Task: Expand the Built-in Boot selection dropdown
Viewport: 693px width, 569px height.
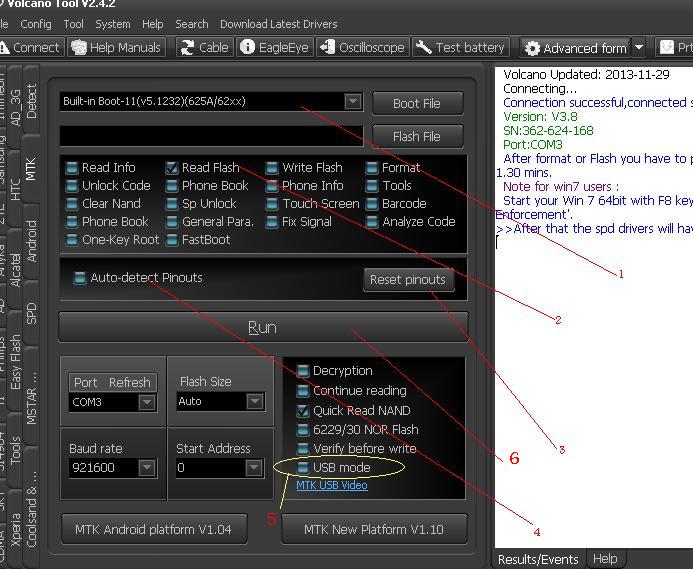Action: tap(353, 101)
